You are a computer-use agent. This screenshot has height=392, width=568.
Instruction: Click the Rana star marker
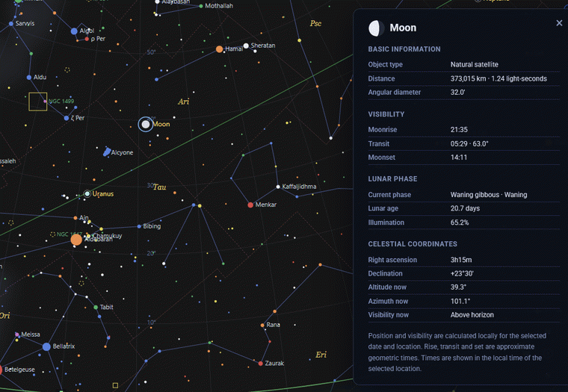coord(262,325)
